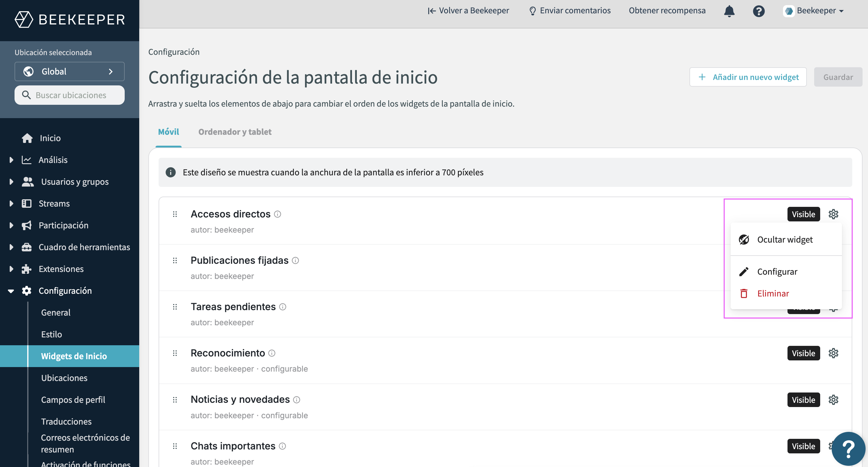Switch to the Ordenador y tablet tab
868x467 pixels.
(235, 131)
